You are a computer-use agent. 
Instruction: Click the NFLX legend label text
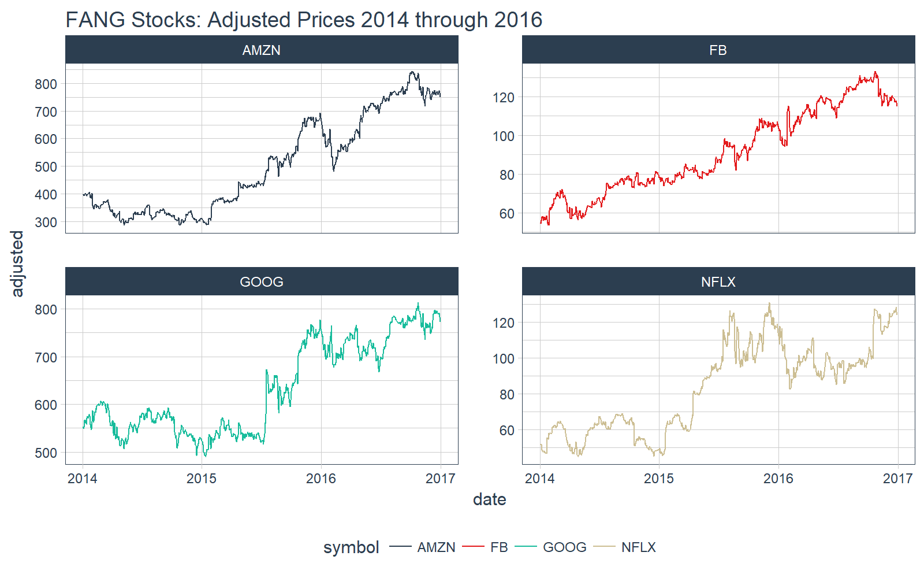(639, 547)
